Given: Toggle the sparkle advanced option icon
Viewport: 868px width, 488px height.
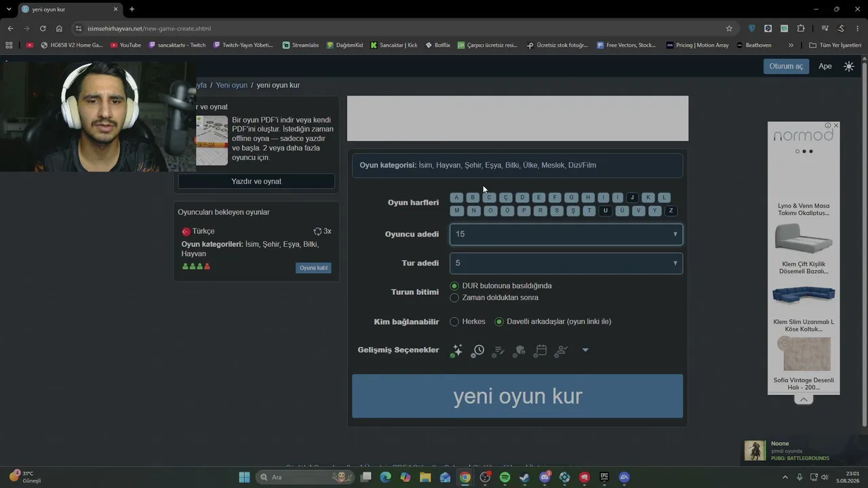Looking at the screenshot, I should (457, 350).
